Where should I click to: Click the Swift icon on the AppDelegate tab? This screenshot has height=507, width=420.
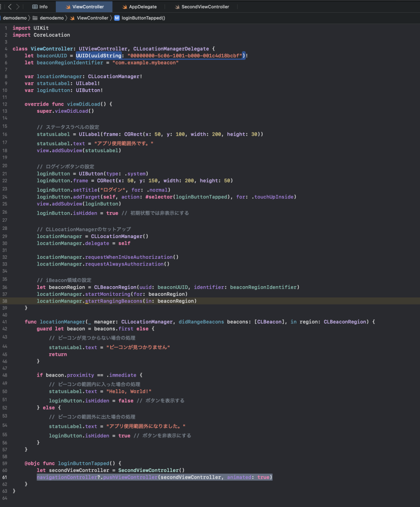pos(125,7)
